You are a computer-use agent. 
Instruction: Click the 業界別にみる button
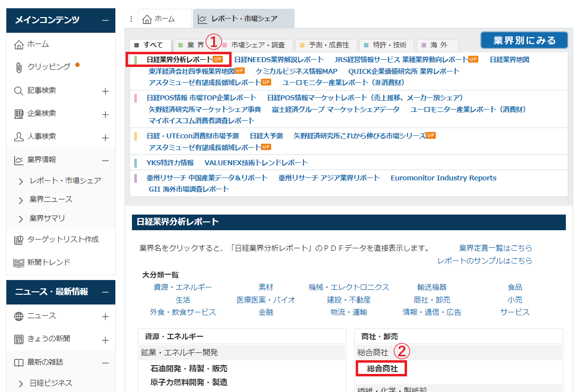(524, 41)
